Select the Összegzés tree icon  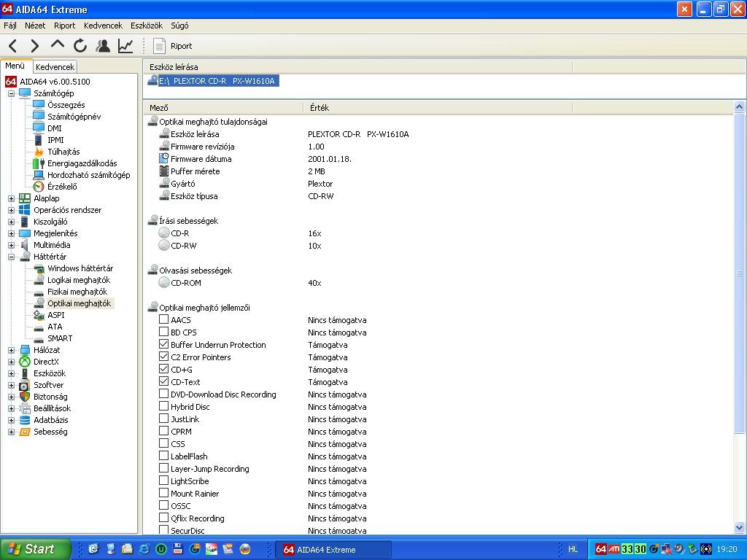[39, 105]
